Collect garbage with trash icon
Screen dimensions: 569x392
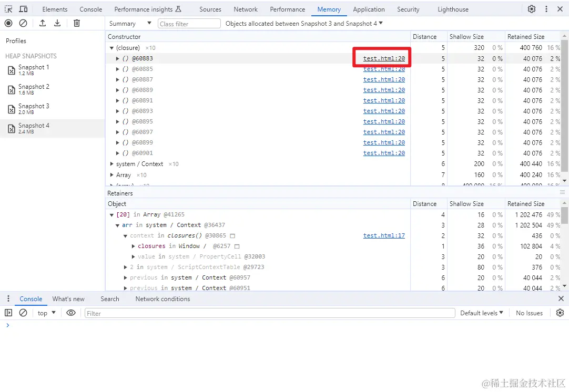(77, 23)
